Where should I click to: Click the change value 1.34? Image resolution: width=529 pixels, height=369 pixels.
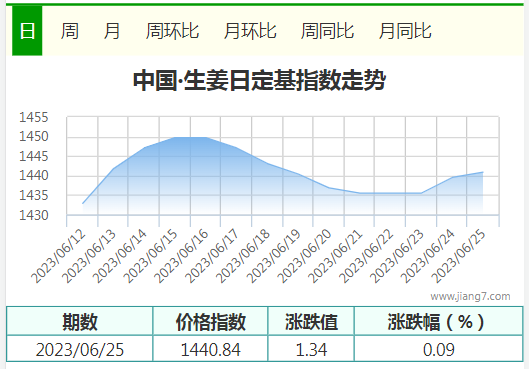(x=311, y=350)
